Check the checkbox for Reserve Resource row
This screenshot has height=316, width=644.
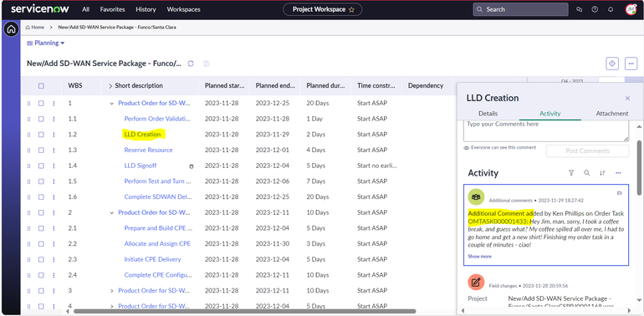click(x=41, y=150)
